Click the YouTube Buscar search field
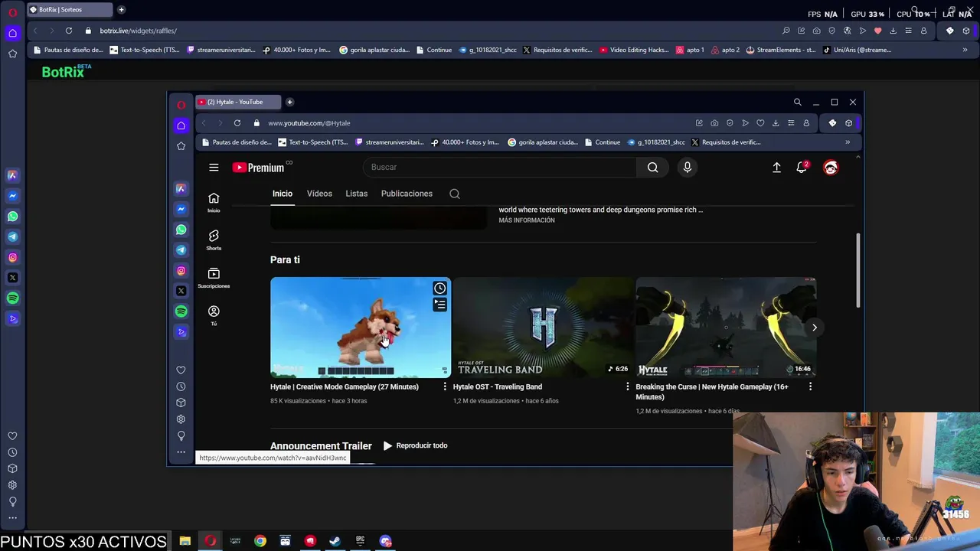Image resolution: width=980 pixels, height=551 pixels. click(500, 168)
